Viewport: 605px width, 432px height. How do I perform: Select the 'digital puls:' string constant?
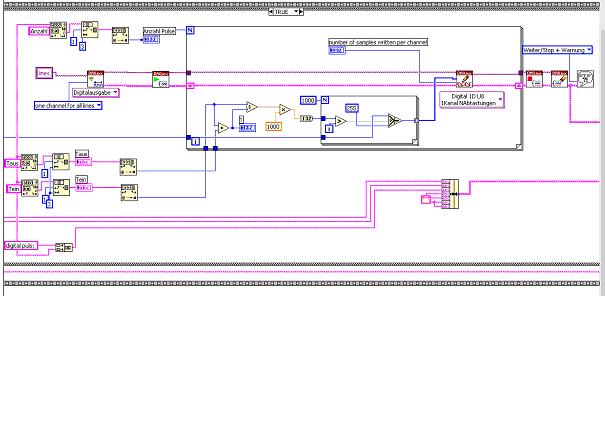point(21,246)
